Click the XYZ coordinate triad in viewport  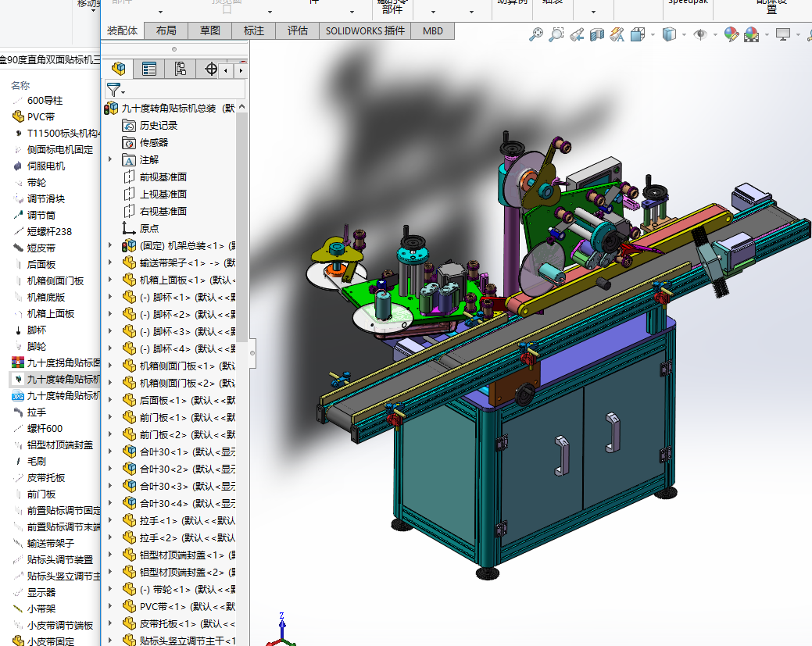click(x=280, y=630)
